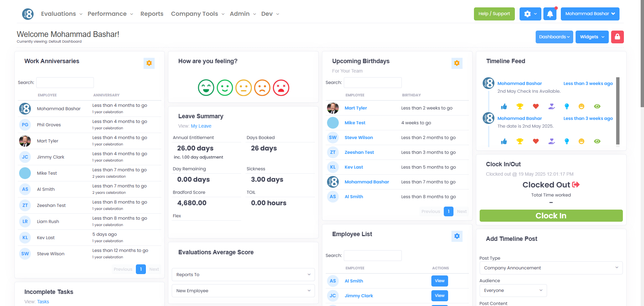Select the smiling green face mood

(225, 88)
